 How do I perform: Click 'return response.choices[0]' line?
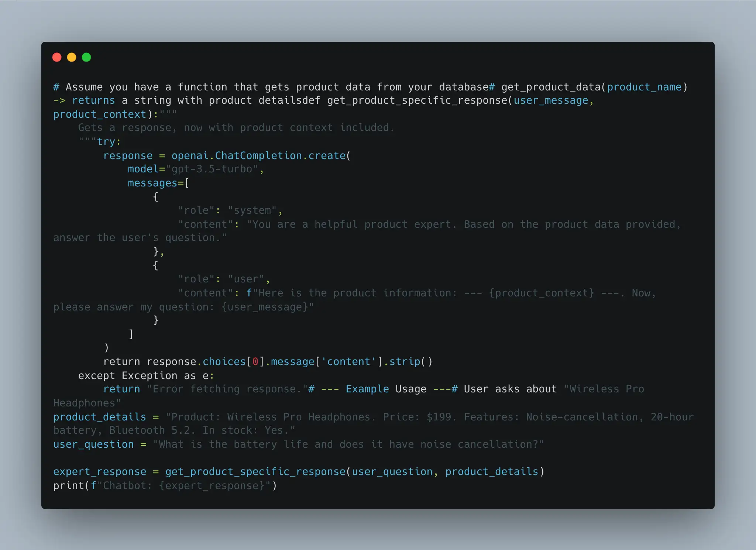click(184, 362)
